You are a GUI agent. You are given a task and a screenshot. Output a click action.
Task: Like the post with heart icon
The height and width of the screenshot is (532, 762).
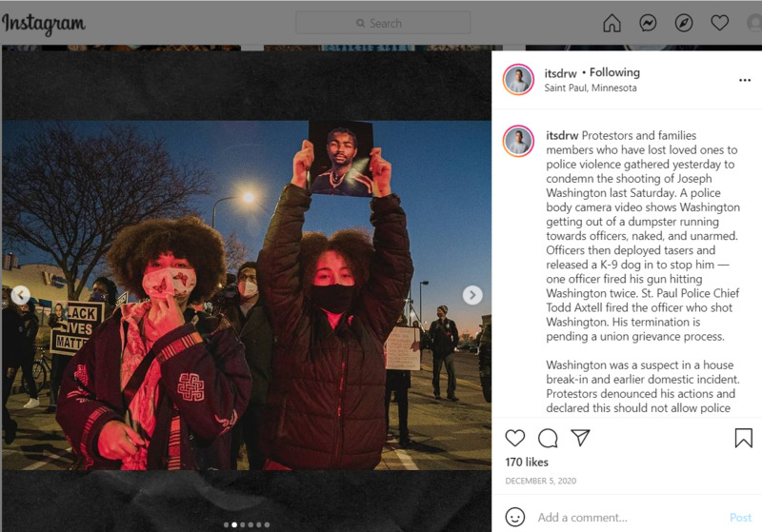pos(515,438)
